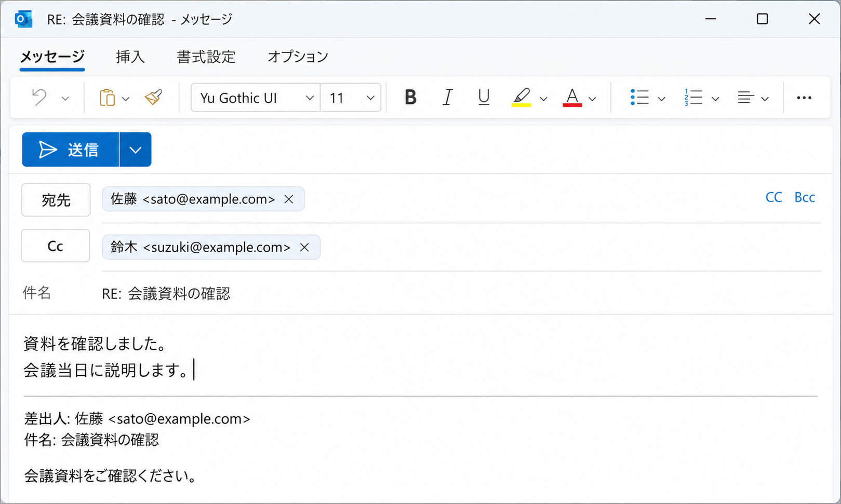Click the Undo arrow icon
841x504 pixels.
[39, 98]
